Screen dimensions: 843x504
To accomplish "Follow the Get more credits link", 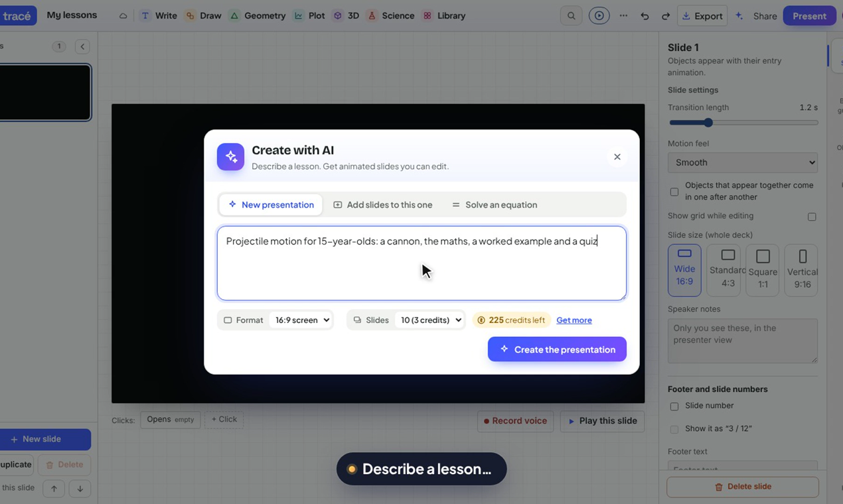I will (574, 320).
